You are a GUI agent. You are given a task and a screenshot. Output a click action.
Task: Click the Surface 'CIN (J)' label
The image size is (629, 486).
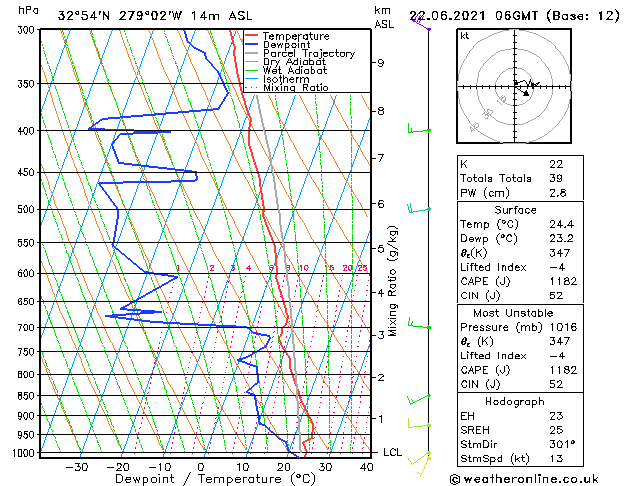(x=480, y=296)
